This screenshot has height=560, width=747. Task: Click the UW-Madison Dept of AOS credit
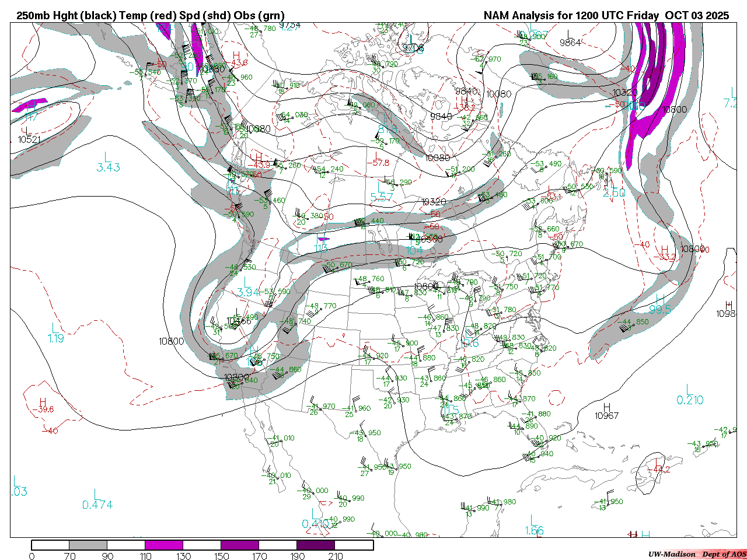697,554
